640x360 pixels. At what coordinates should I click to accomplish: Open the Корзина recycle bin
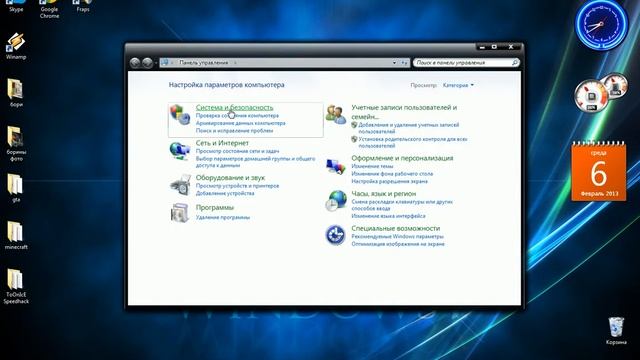pos(616,331)
